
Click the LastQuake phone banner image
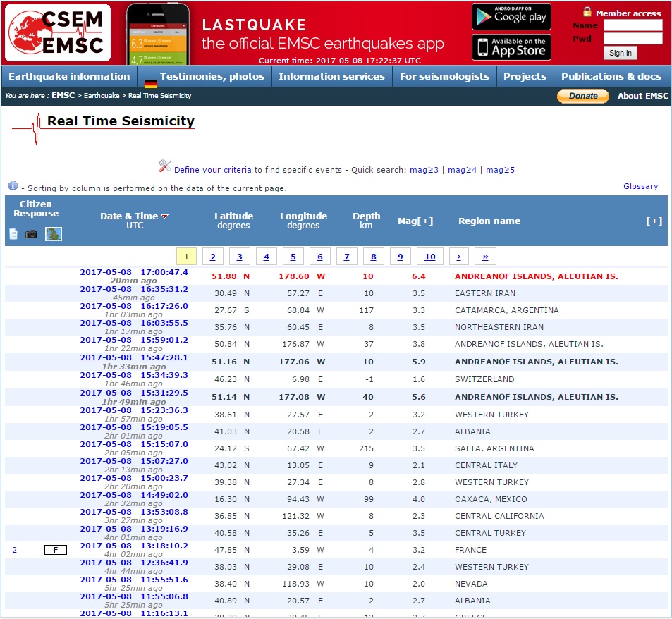[158, 35]
